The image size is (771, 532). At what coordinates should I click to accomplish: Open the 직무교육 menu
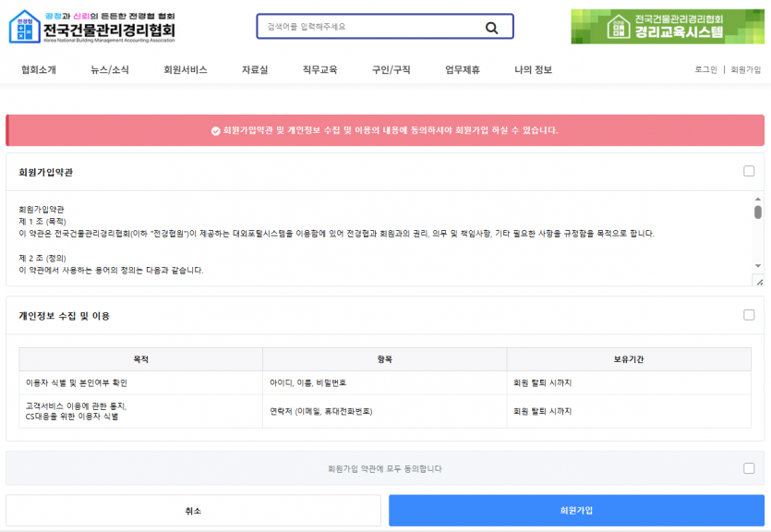(319, 70)
